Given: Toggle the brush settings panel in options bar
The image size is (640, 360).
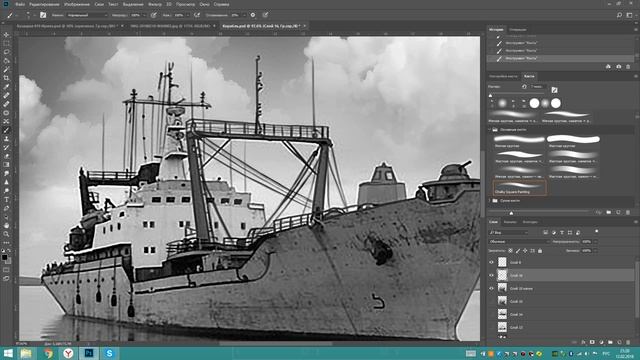Looking at the screenshot, I should click(43, 15).
